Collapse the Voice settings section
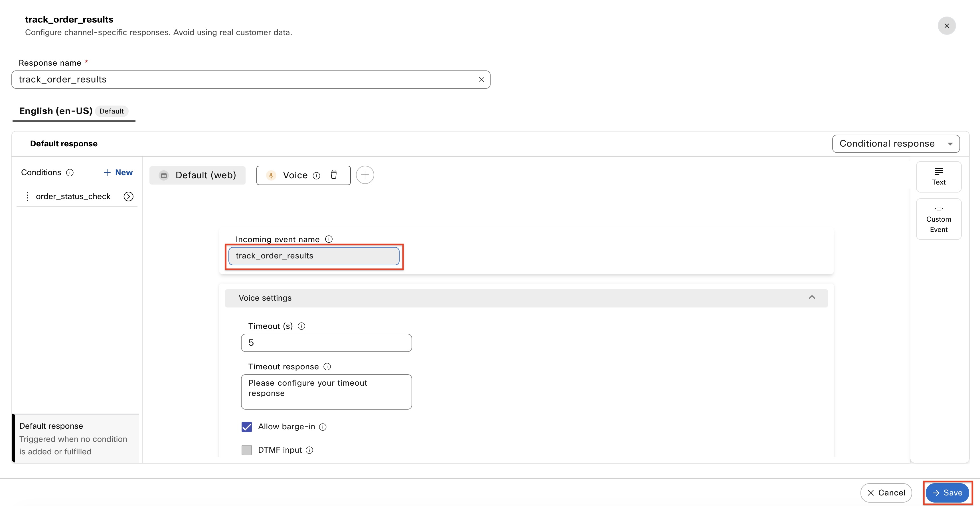The image size is (980, 506). (811, 297)
